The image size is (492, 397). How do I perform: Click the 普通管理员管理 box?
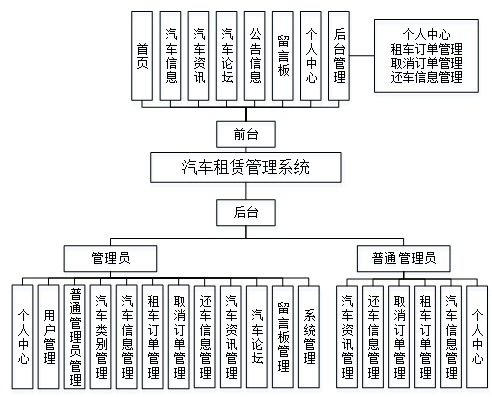(x=75, y=337)
